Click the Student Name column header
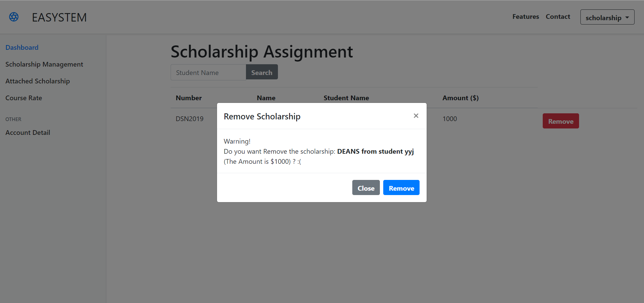This screenshot has height=303, width=644. (346, 98)
